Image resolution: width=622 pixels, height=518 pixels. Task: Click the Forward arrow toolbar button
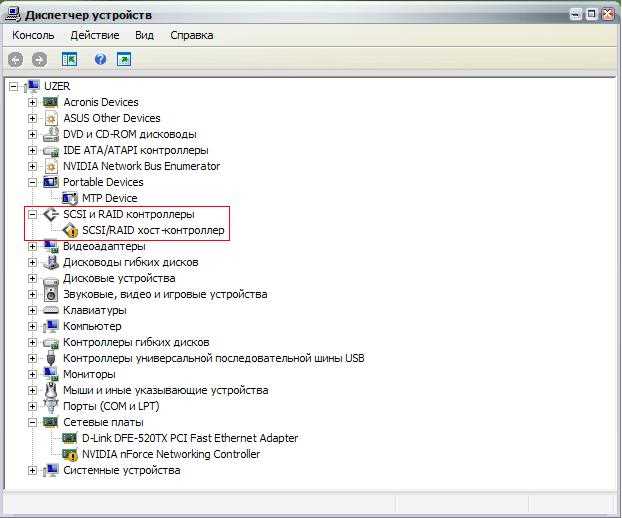[39, 60]
